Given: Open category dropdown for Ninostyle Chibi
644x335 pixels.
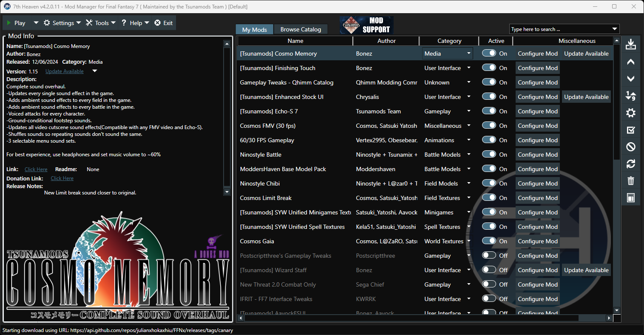Looking at the screenshot, I should [x=469, y=183].
